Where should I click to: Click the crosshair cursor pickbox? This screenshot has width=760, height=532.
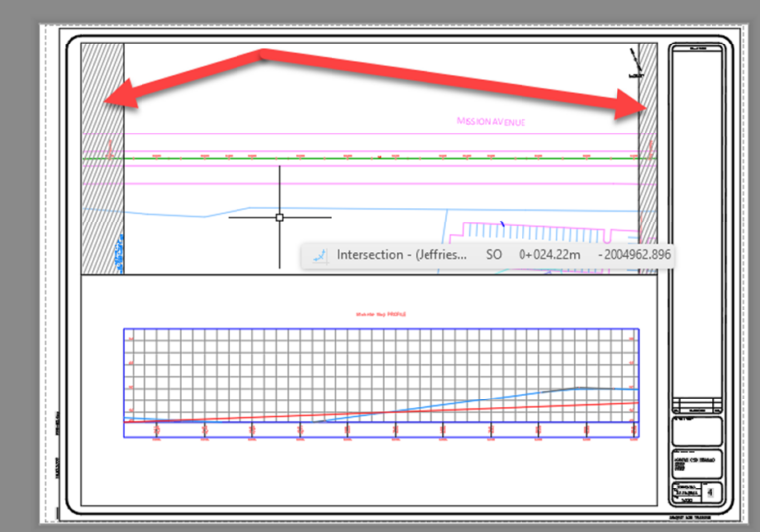[280, 218]
